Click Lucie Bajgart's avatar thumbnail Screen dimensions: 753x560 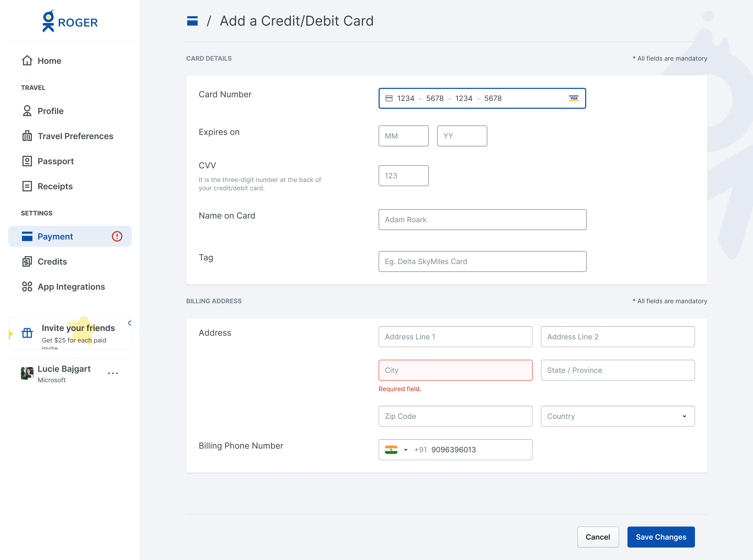tap(27, 373)
